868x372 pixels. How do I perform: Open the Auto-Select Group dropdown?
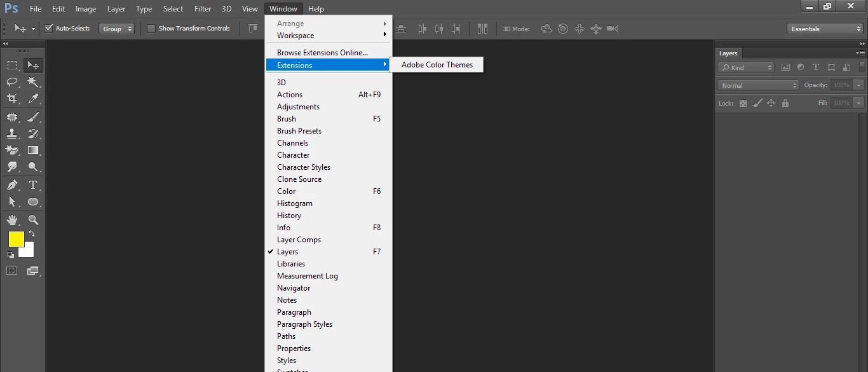pyautogui.click(x=116, y=29)
